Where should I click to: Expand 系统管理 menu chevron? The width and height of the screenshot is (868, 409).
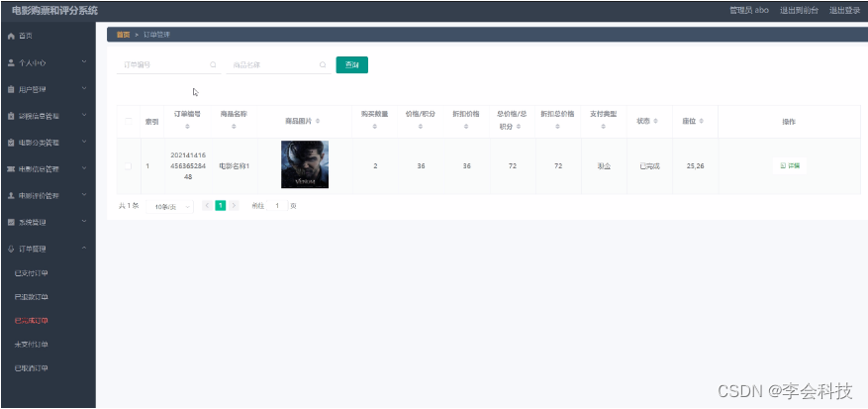(84, 222)
